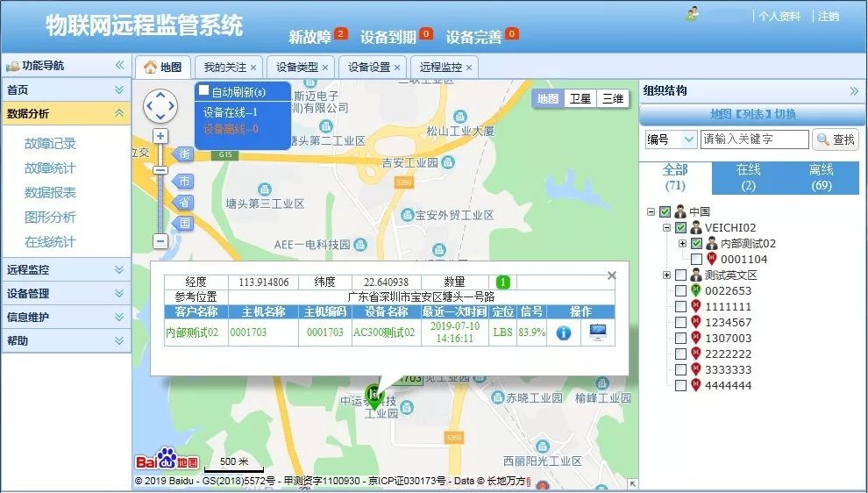Open 个人资料 profile link

(779, 17)
